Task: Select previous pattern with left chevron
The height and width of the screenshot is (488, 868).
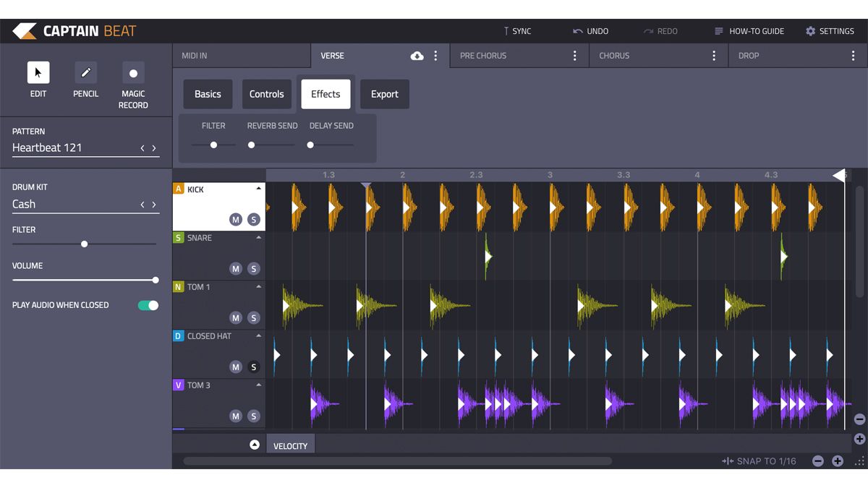Action: click(142, 148)
